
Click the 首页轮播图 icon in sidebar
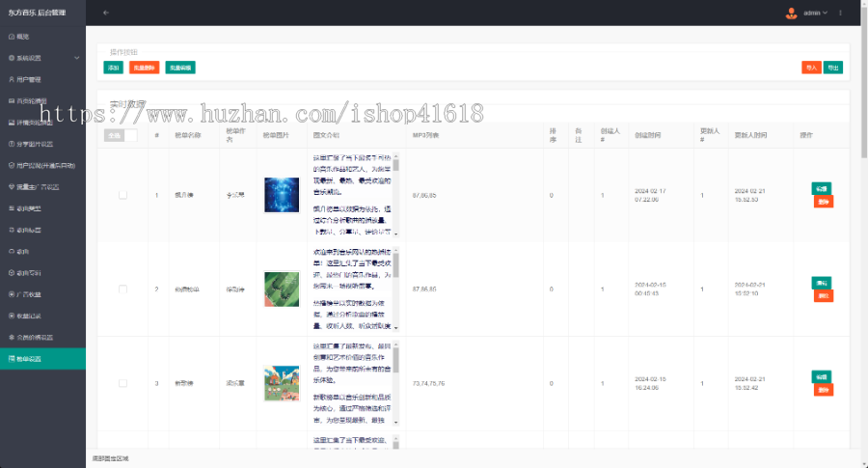click(x=11, y=100)
